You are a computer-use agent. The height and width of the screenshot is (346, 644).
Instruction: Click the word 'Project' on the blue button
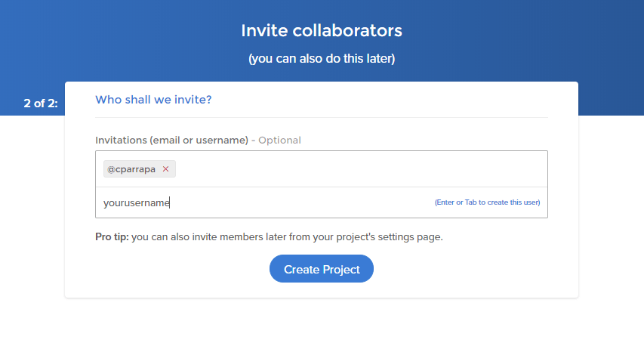(341, 270)
